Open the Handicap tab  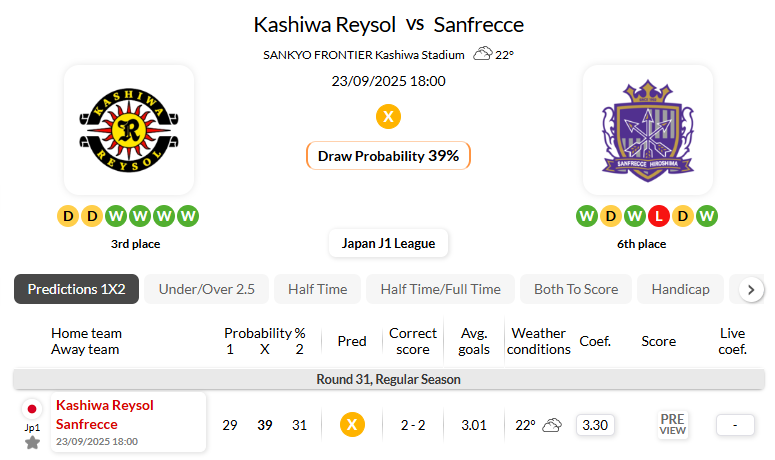click(680, 289)
